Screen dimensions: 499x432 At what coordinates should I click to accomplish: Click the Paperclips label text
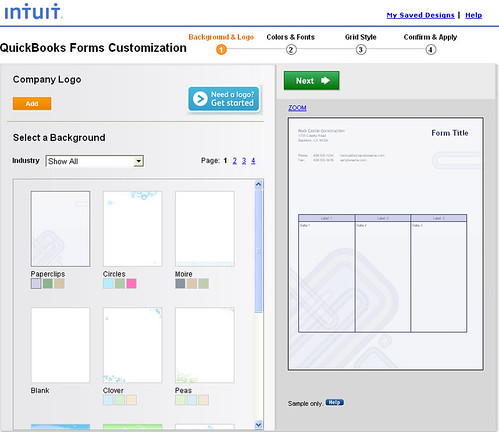pyautogui.click(x=48, y=274)
